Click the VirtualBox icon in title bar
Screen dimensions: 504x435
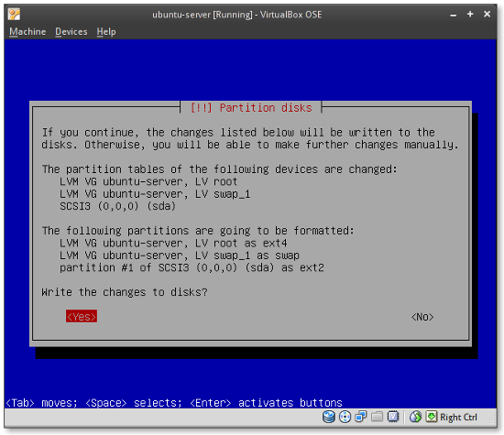(14, 14)
